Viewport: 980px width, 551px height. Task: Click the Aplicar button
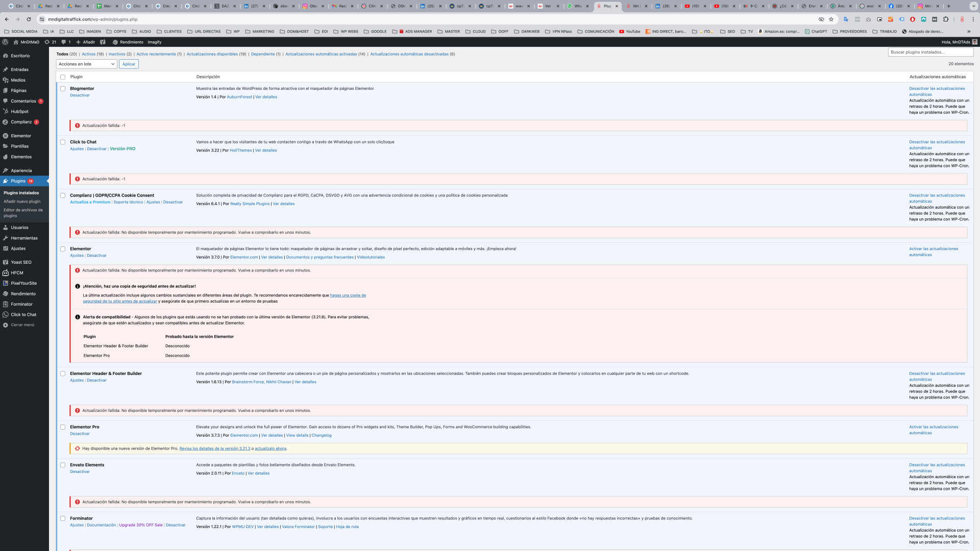point(129,64)
